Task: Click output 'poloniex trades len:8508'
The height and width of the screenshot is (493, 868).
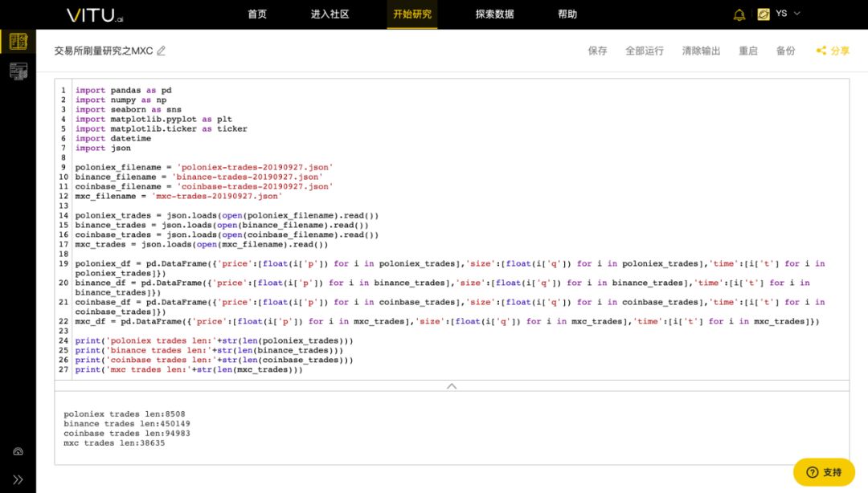Action: [x=125, y=414]
